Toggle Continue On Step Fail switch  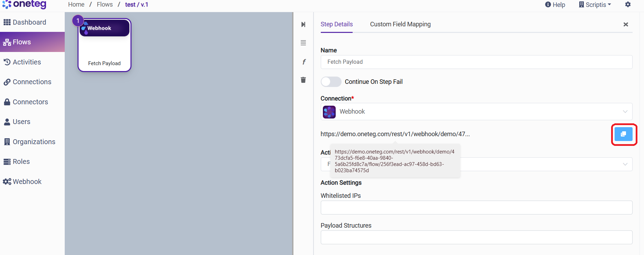(x=331, y=82)
